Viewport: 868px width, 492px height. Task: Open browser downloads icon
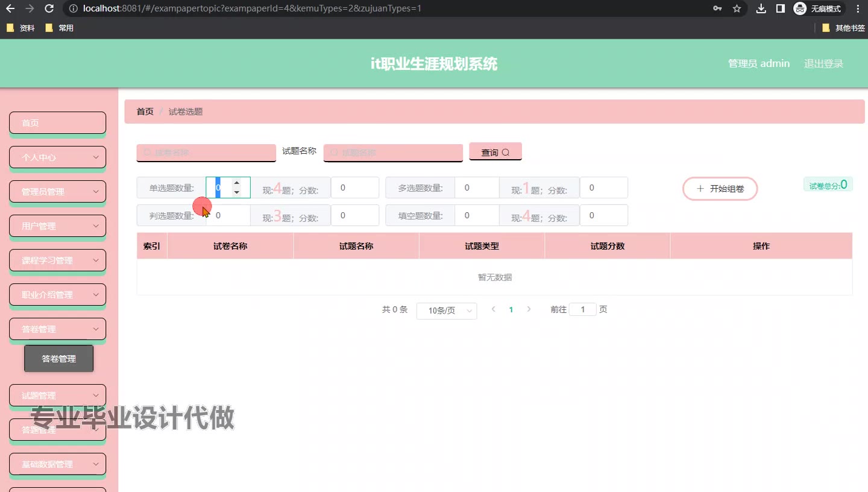tap(761, 8)
